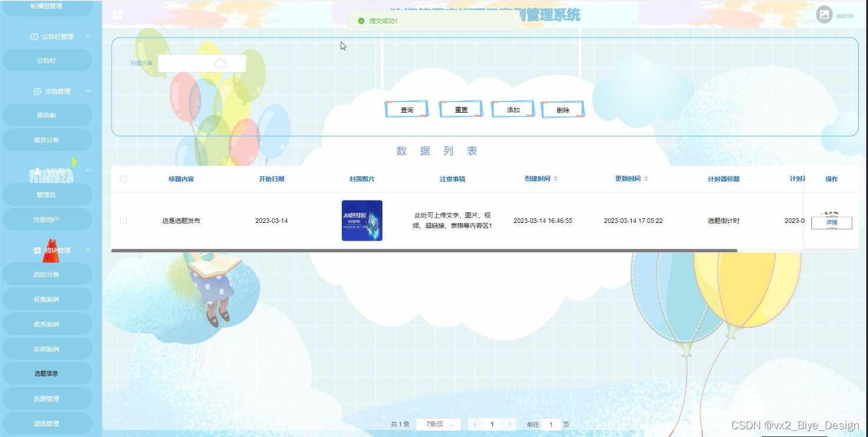Click the 查询 search button
Viewport: 868px width, 437px height.
[407, 110]
